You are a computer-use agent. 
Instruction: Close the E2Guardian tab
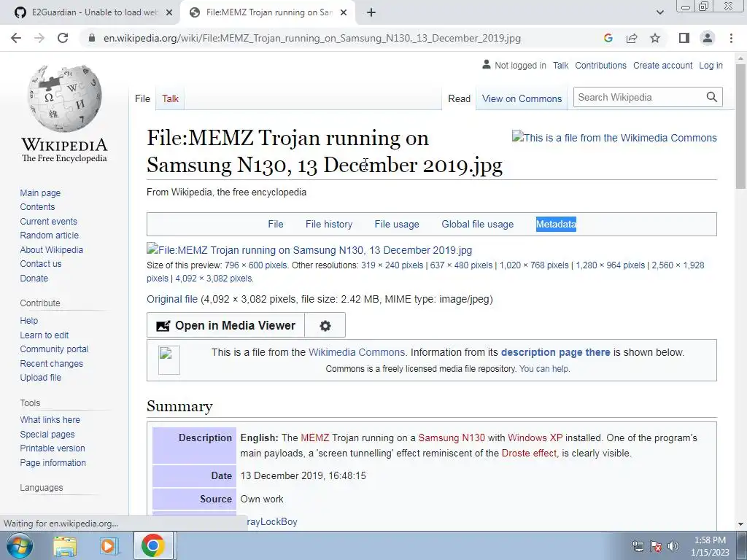[169, 12]
